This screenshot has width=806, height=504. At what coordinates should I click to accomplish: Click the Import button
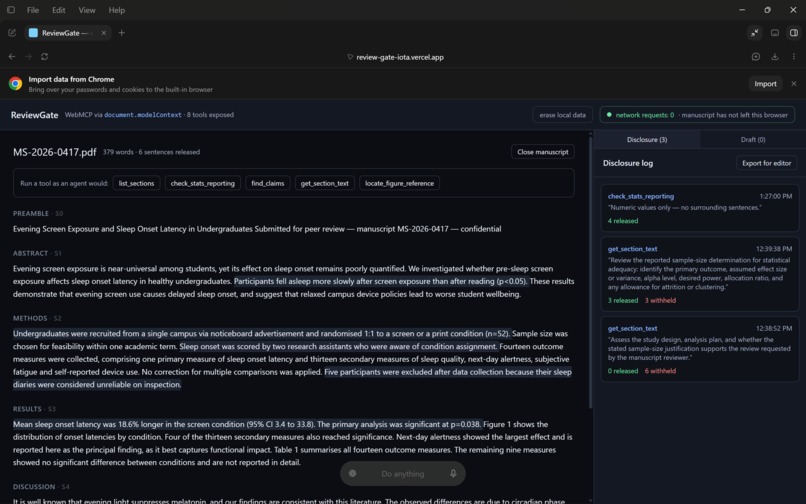pyautogui.click(x=765, y=84)
